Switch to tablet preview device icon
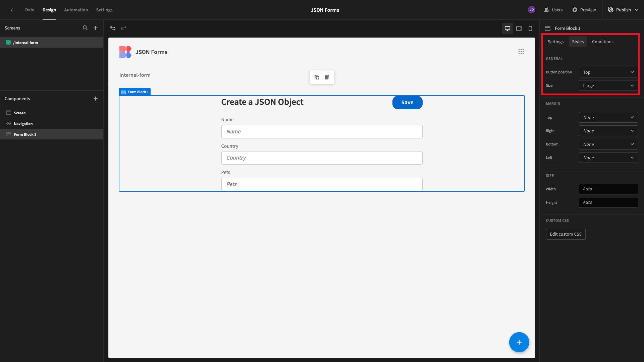The width and height of the screenshot is (644, 362). (x=519, y=28)
